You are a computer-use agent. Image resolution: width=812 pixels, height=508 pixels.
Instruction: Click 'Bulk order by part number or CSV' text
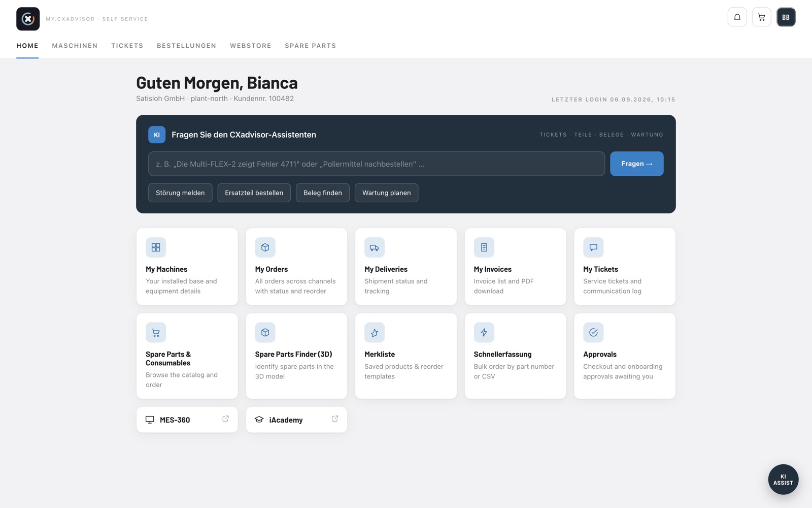point(514,371)
